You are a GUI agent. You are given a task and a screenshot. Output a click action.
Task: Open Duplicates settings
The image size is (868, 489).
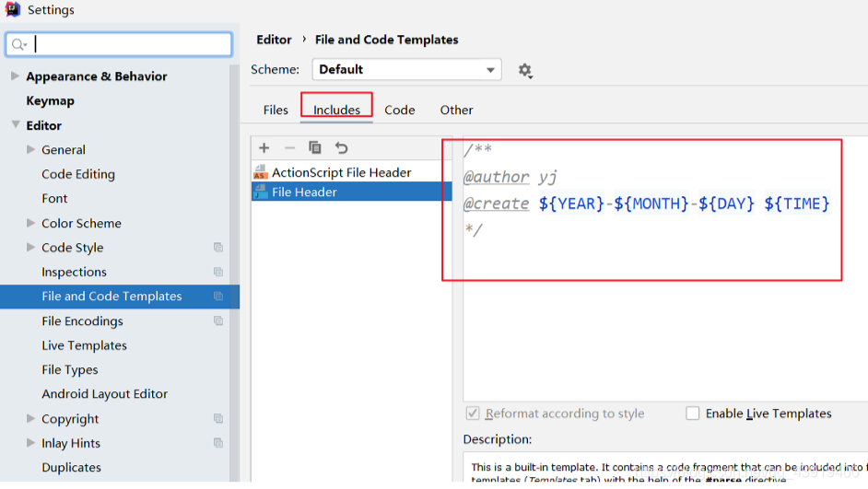(71, 468)
